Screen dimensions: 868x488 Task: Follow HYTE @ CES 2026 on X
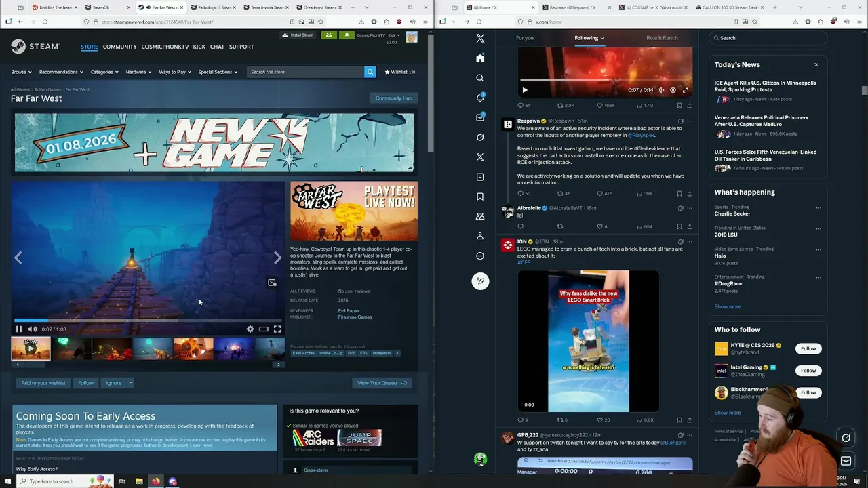808,348
